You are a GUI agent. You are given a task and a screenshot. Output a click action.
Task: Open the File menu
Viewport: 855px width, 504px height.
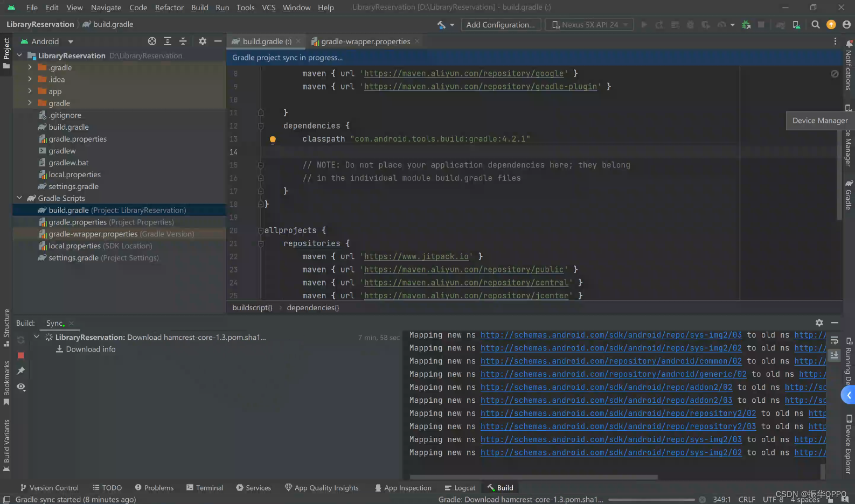coord(32,8)
